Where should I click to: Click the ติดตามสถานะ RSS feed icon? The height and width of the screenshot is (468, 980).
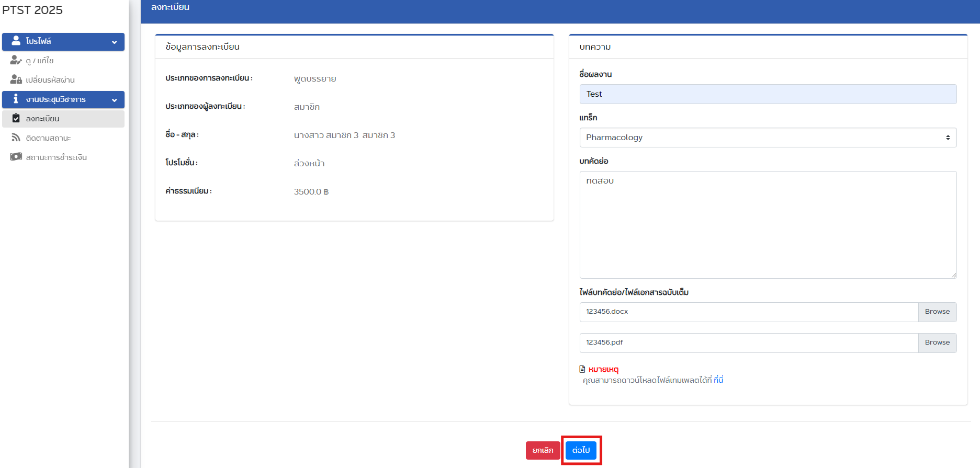[x=16, y=138]
